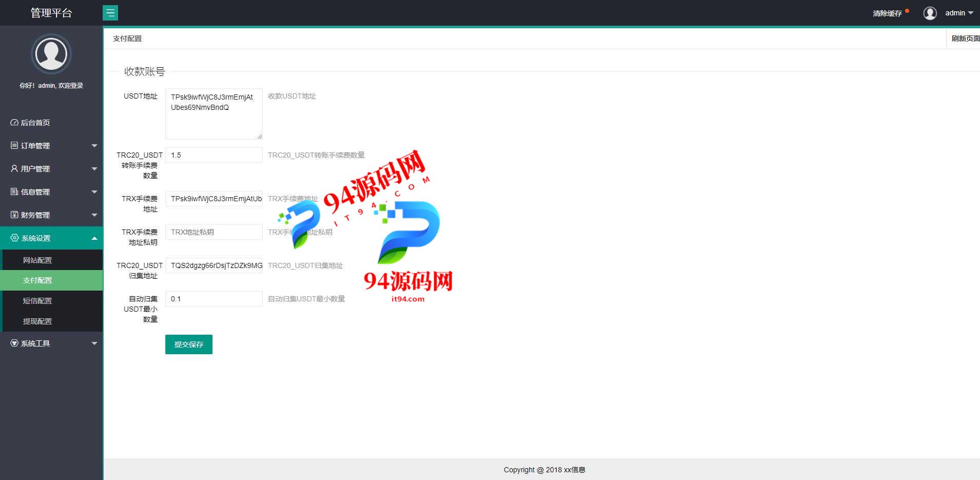
Task: Focus the TRX地址私钥 input
Action: [x=214, y=232]
